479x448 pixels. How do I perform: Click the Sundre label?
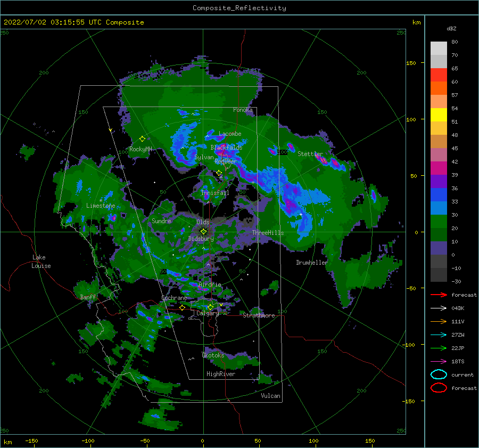(x=161, y=221)
